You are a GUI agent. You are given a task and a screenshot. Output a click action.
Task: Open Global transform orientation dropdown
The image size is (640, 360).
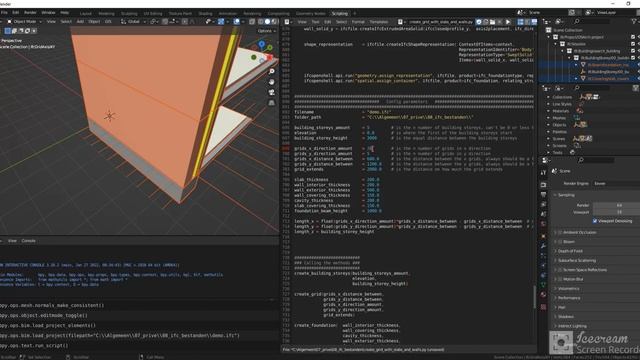pyautogui.click(x=133, y=22)
